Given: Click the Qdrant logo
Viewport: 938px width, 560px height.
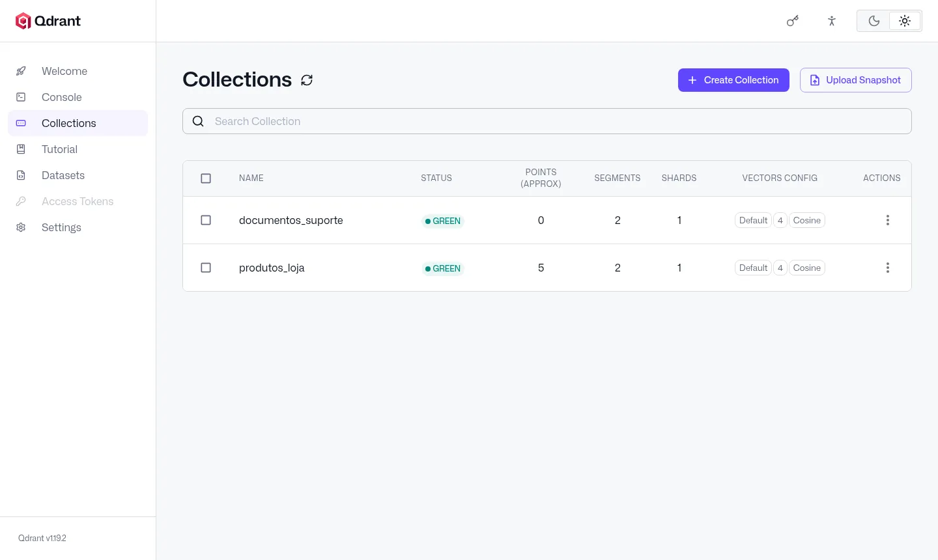Looking at the screenshot, I should point(48,21).
